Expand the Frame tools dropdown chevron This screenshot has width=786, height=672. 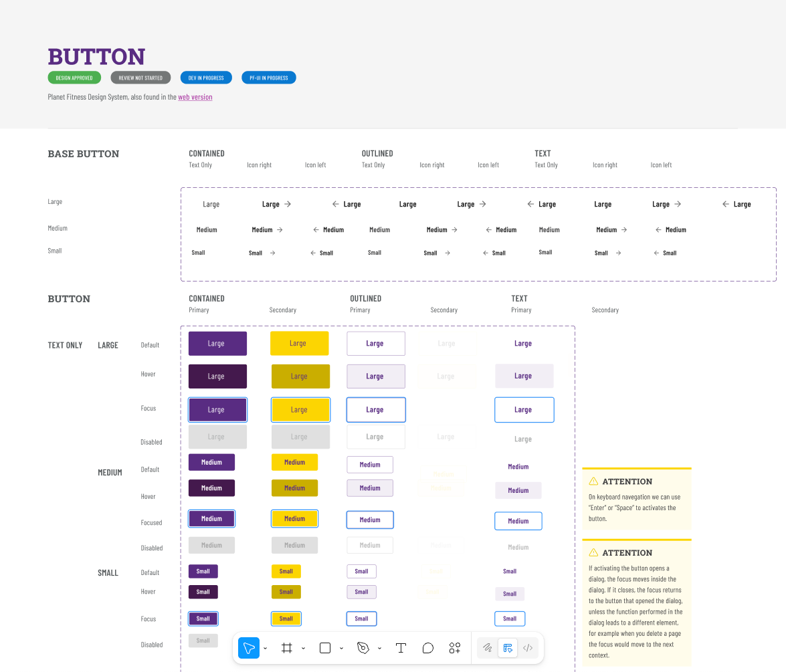[303, 649]
